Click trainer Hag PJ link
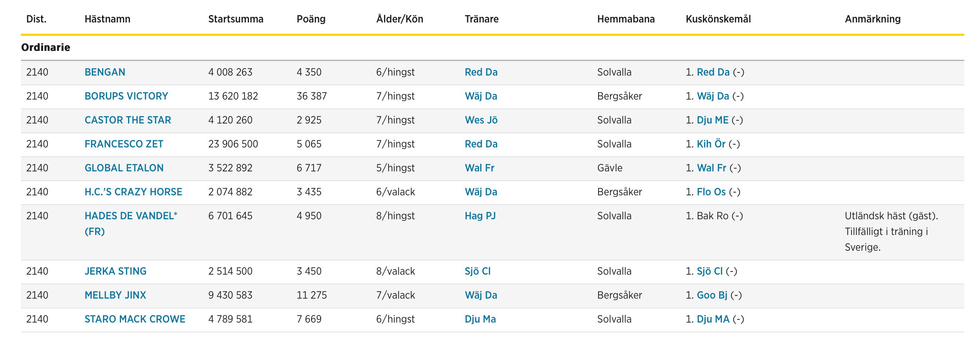980x339 pixels. tap(480, 216)
